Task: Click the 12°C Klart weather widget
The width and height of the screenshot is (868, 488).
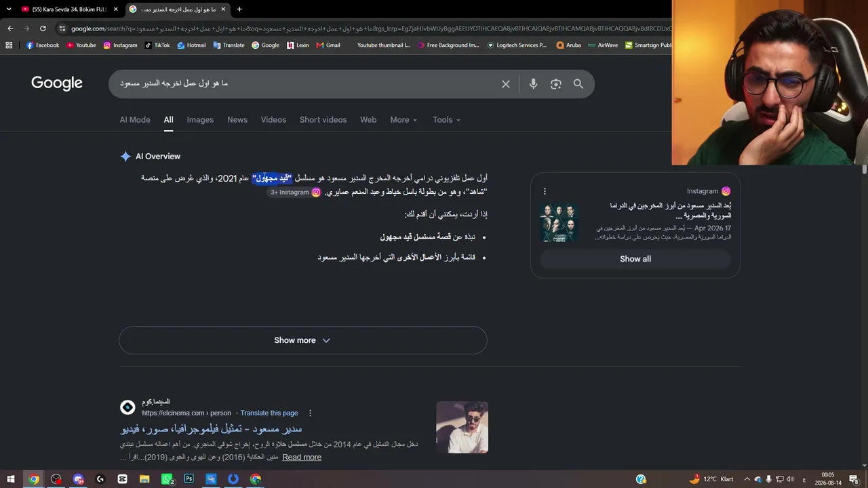Action: [711, 479]
